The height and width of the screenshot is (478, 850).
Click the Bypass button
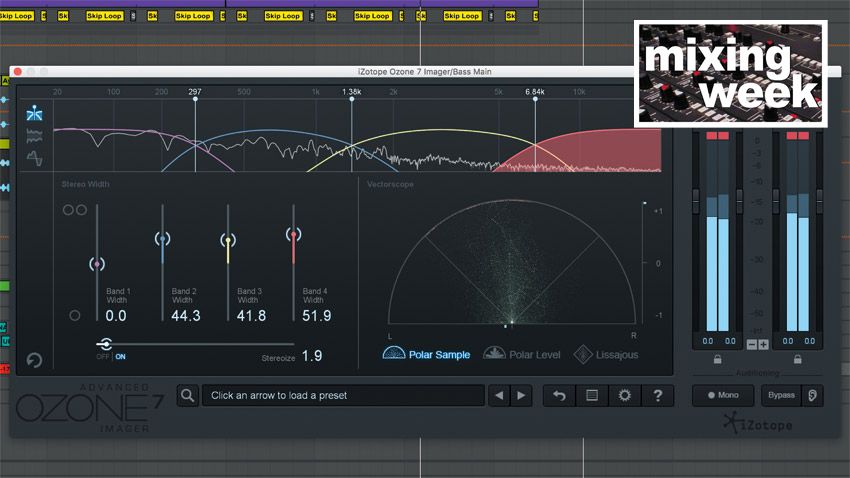781,395
